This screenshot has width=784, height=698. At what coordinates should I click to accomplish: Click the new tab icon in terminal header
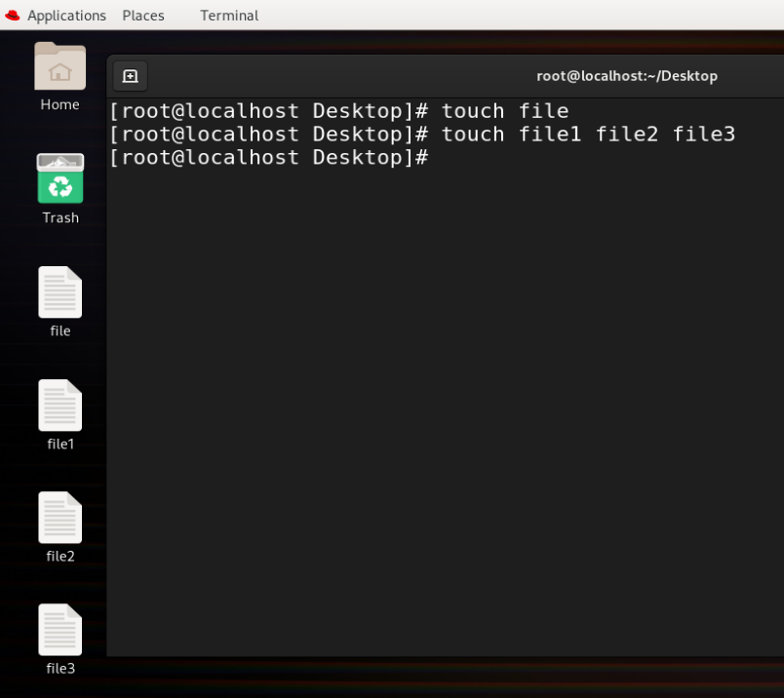click(x=130, y=76)
